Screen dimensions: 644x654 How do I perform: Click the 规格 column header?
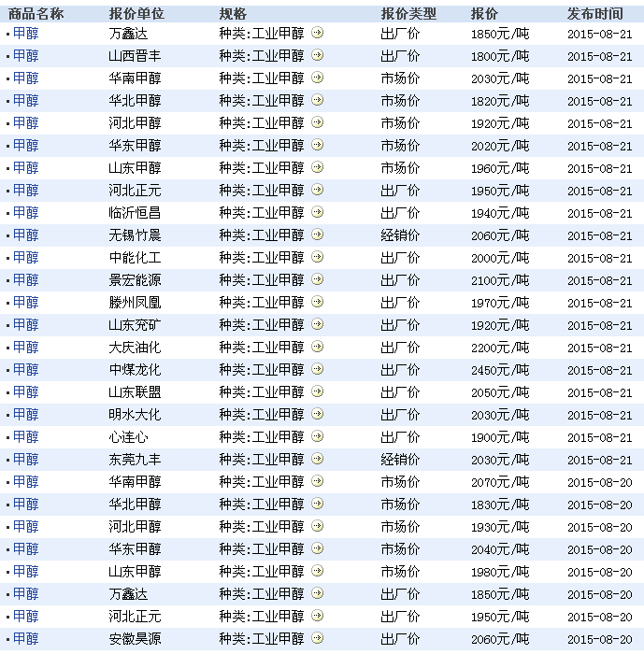[233, 14]
